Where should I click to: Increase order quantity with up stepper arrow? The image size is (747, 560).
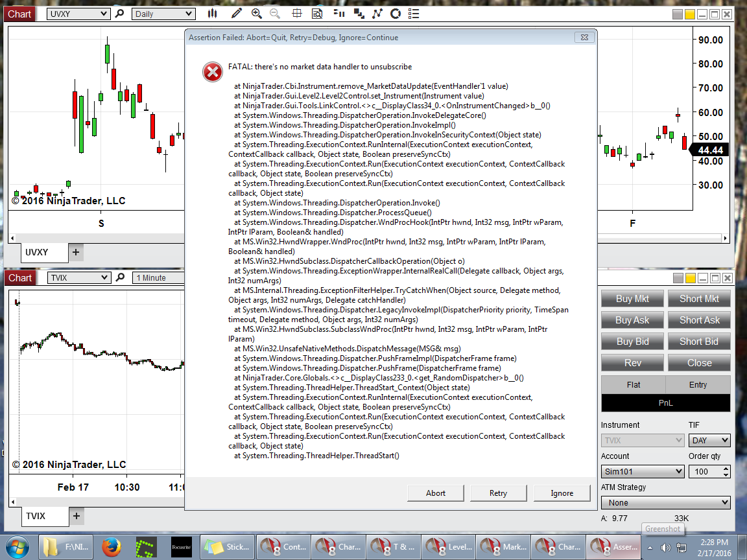(x=726, y=469)
